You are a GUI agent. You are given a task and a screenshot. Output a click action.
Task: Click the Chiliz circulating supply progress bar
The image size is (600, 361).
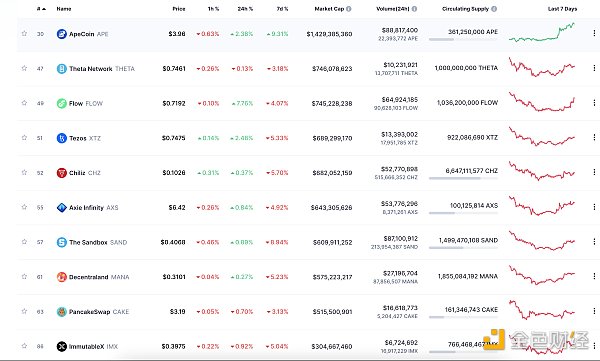[x=463, y=178]
